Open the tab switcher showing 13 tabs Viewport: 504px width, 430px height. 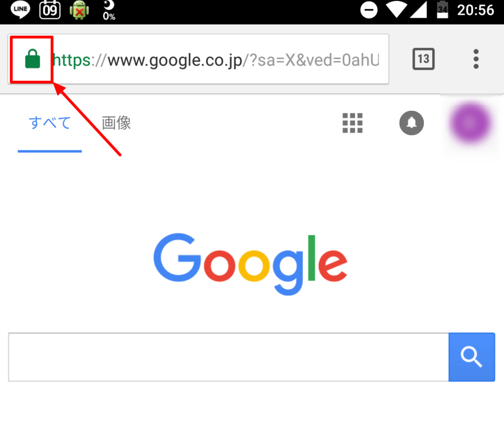tap(423, 59)
